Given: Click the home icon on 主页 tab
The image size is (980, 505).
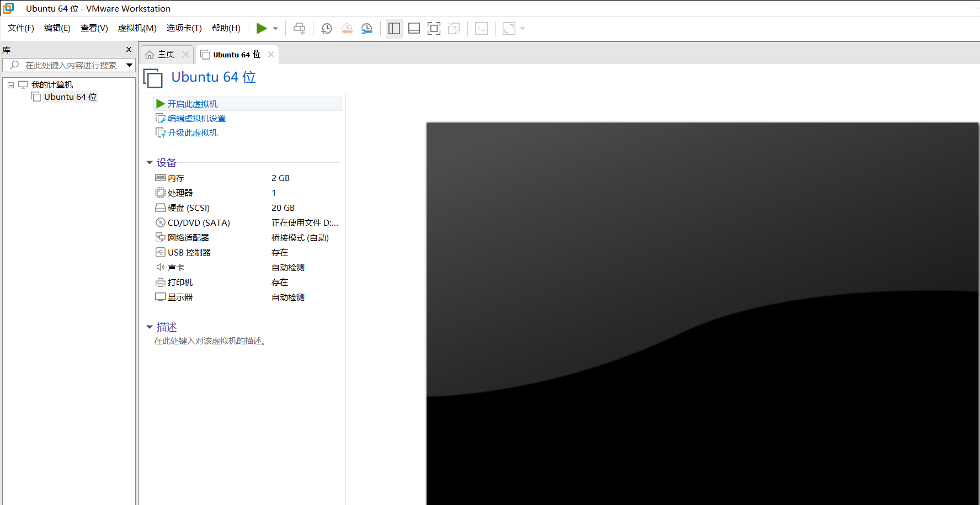Looking at the screenshot, I should pyautogui.click(x=150, y=55).
